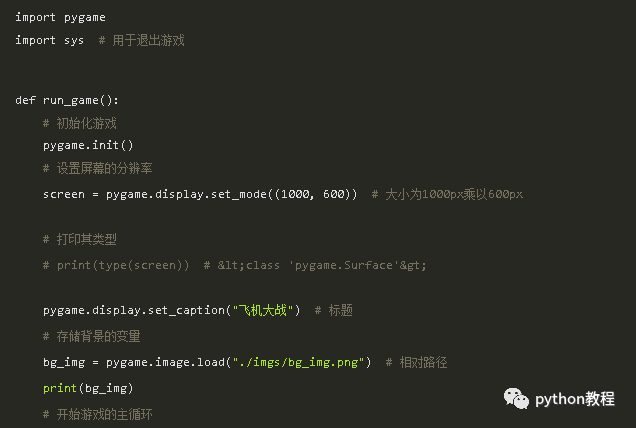636x428 pixels.
Task: Click the 'def run_game():' definition line
Action: (67, 100)
